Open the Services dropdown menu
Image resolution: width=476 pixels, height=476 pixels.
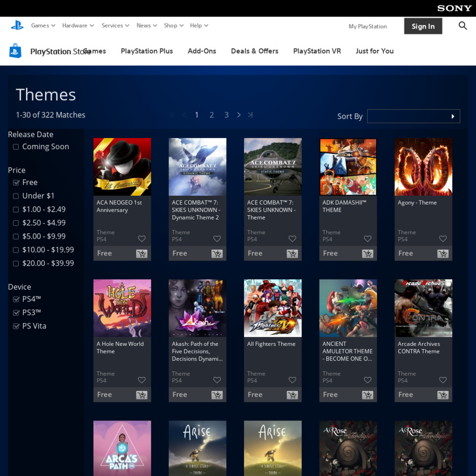pyautogui.click(x=115, y=25)
